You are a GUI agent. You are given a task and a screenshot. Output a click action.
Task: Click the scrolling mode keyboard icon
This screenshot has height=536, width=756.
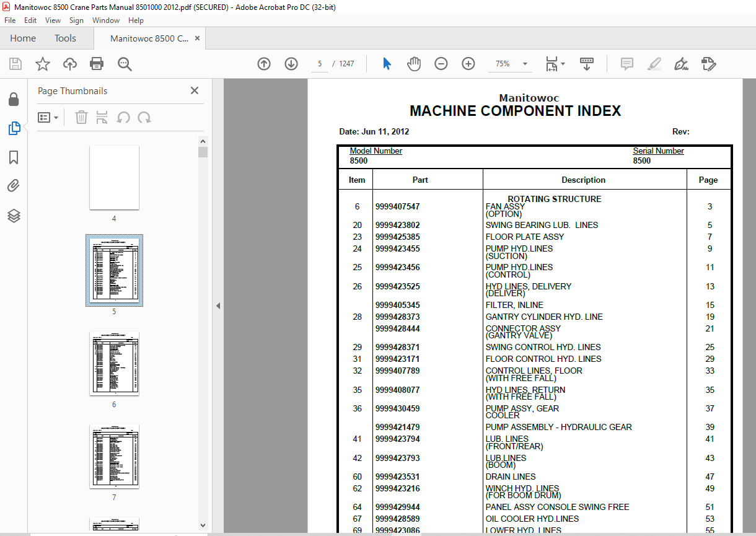(x=586, y=64)
